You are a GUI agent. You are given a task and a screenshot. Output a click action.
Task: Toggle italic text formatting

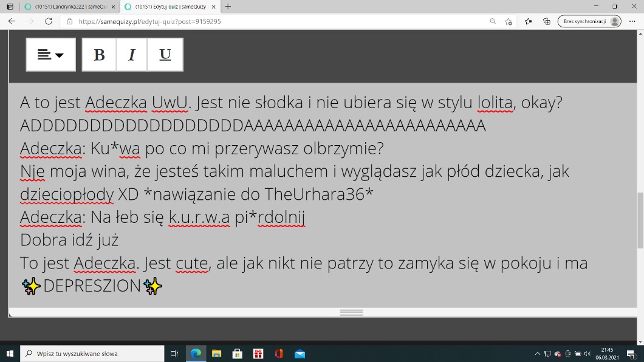coord(132,55)
